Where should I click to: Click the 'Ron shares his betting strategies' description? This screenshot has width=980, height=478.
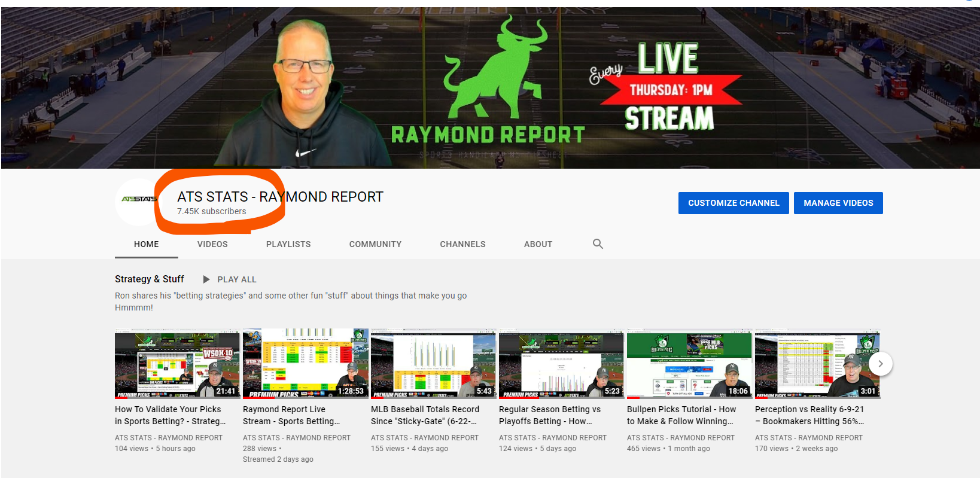(291, 302)
